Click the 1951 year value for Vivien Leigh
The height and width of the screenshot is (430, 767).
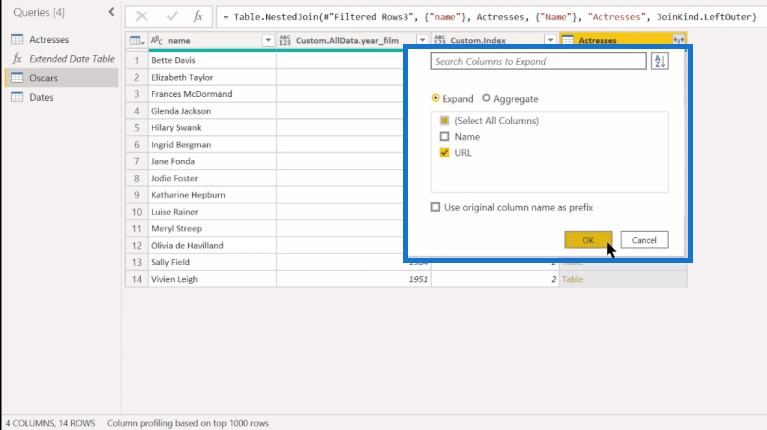pos(418,279)
